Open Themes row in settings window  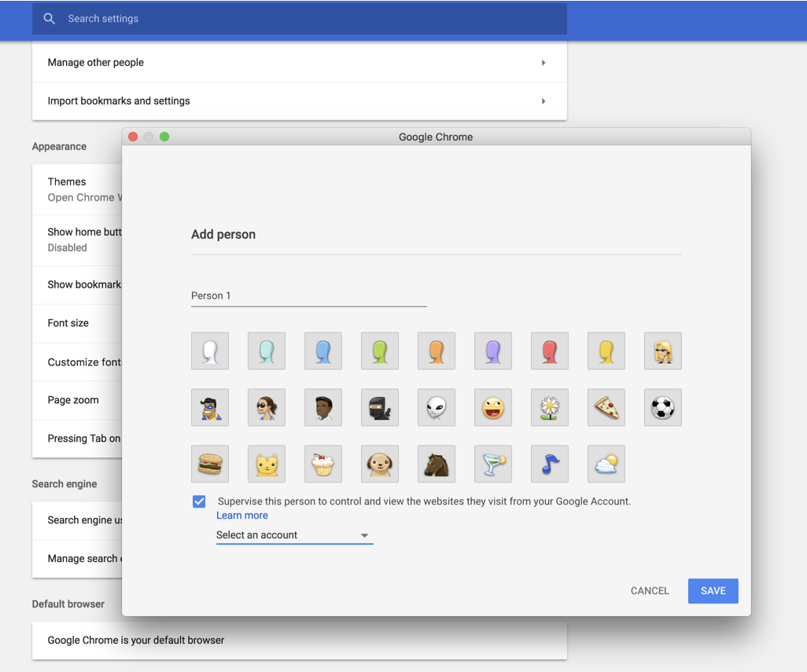point(77,189)
